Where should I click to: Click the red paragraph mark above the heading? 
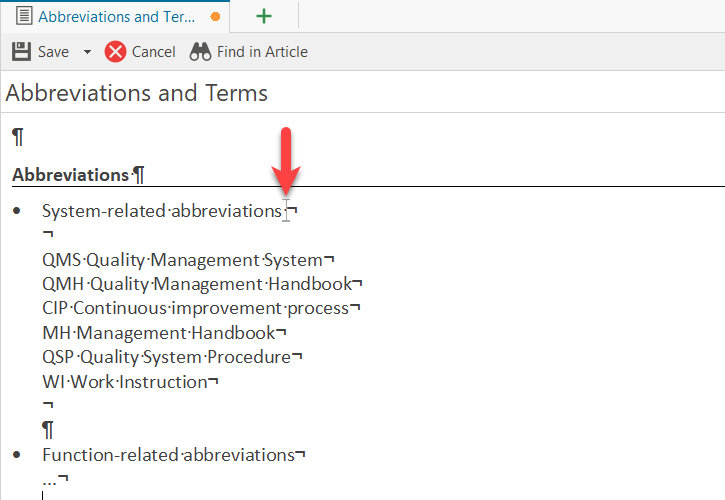(18, 137)
